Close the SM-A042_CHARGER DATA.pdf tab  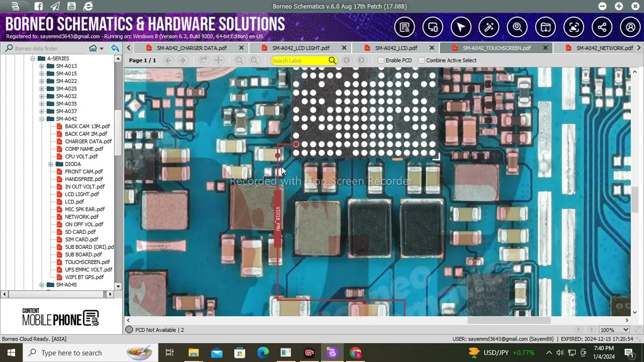(x=242, y=48)
